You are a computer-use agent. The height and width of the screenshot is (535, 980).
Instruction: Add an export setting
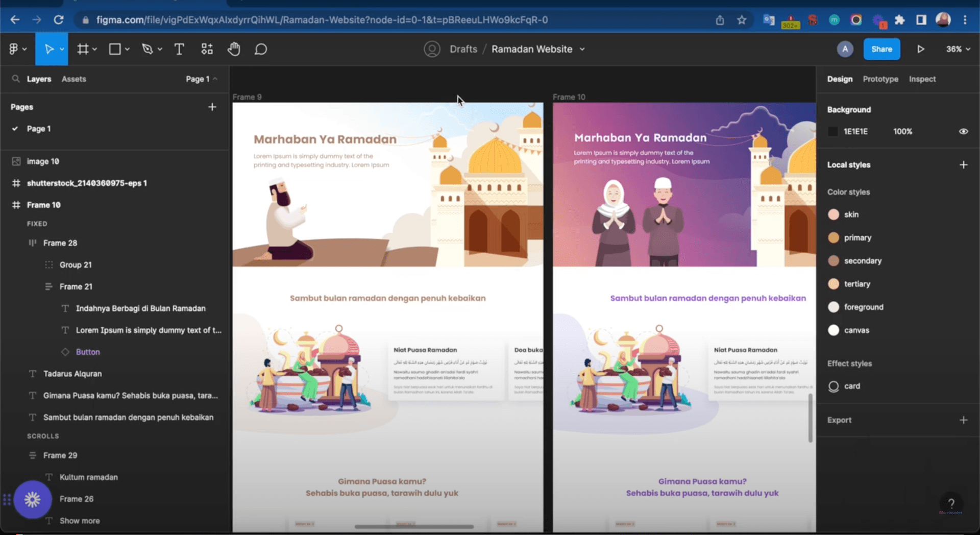point(963,420)
